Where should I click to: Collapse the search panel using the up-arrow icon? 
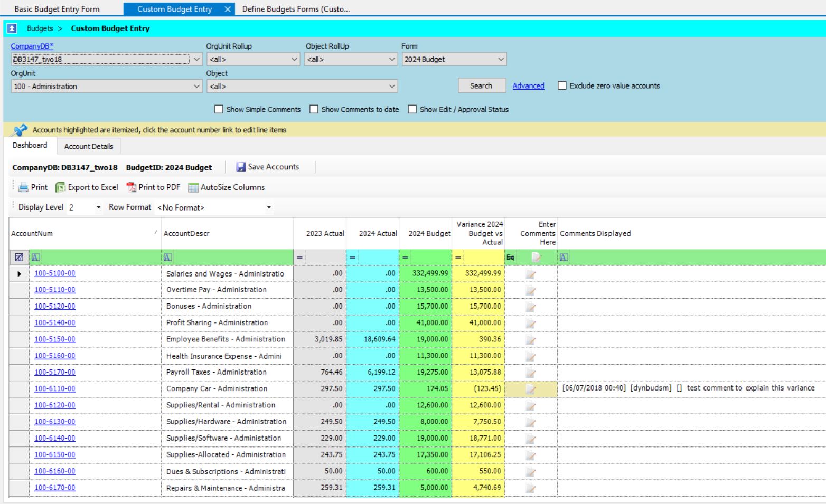coord(12,28)
